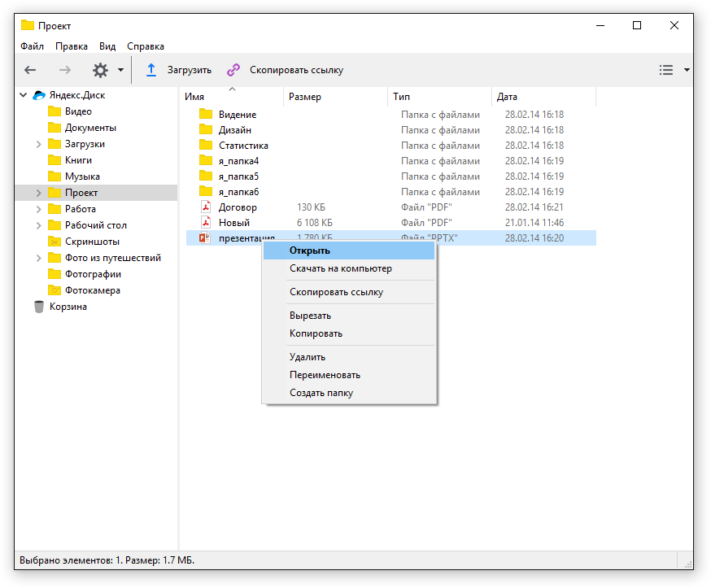Click the purple chain link icon
The height and width of the screenshot is (588, 711).
pos(233,70)
